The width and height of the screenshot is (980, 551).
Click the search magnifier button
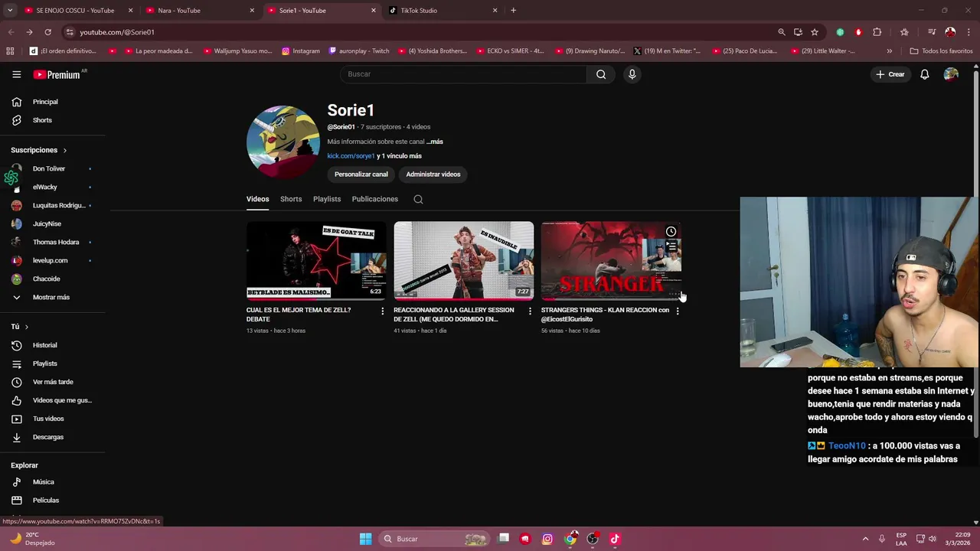point(601,74)
